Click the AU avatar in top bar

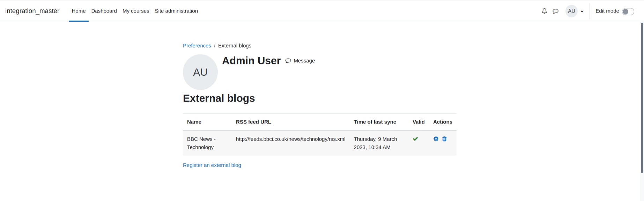[571, 11]
